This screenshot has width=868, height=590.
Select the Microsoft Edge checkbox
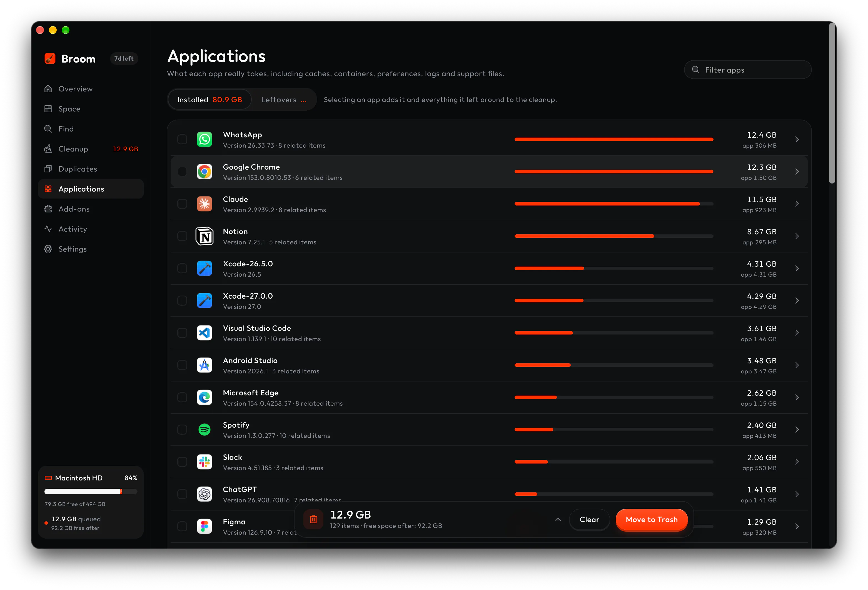pos(182,398)
